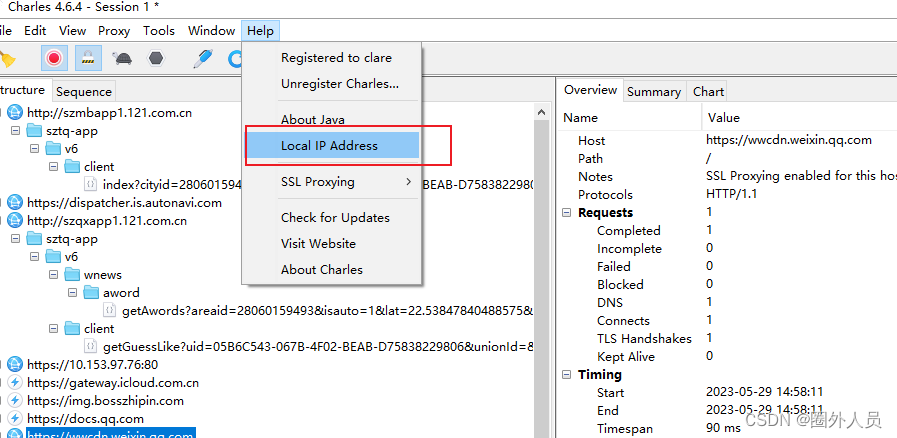The height and width of the screenshot is (438, 897).
Task: Click lightning icon of docs.qq.com
Action: (15, 419)
